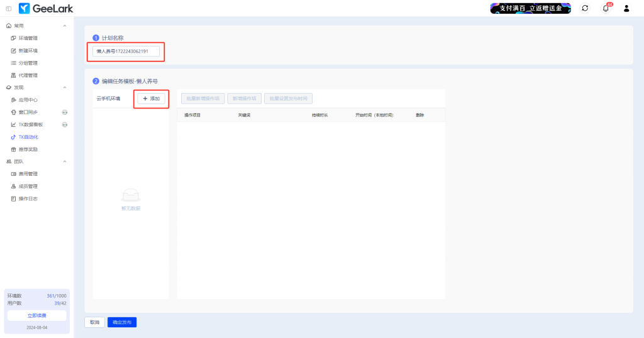Open 操作日志 in the sidebar
Screen dimensions: 644x338
(x=28, y=199)
